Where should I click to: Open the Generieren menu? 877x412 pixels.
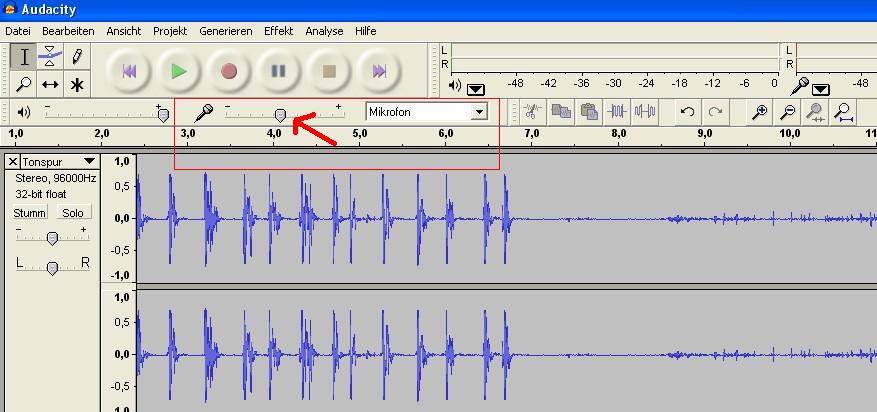(225, 31)
